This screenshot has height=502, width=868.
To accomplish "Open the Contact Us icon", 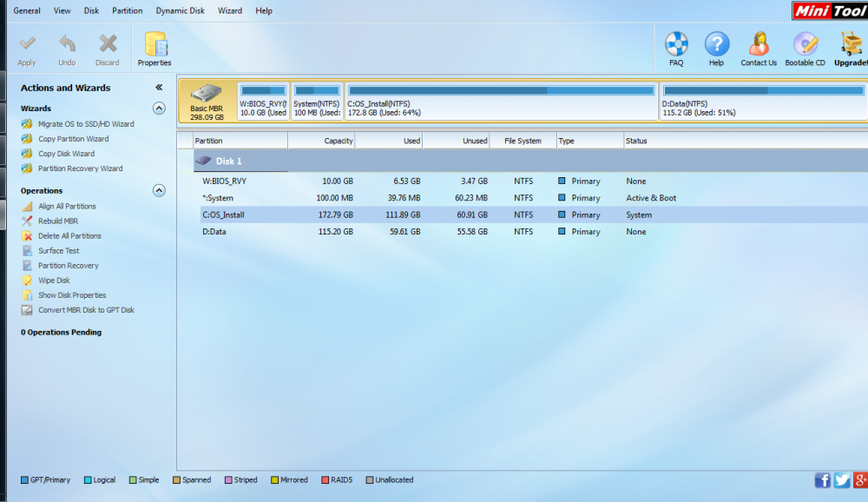I will click(x=759, y=44).
